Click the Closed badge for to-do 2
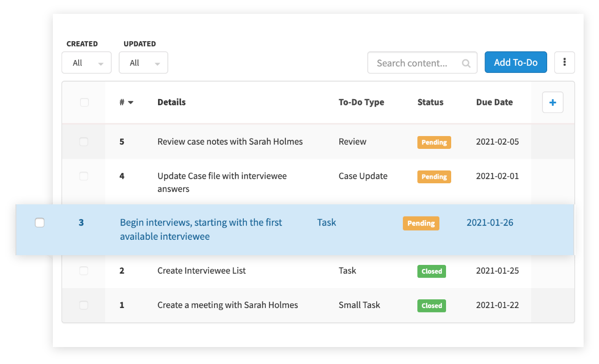Viewport: 599px width, 364px height. coord(432,271)
